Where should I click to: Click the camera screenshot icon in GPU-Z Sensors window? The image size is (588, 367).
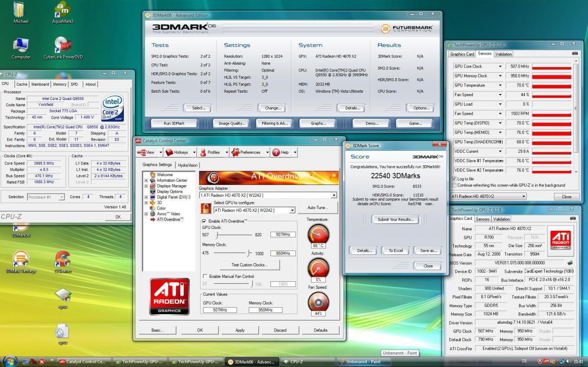575,53
